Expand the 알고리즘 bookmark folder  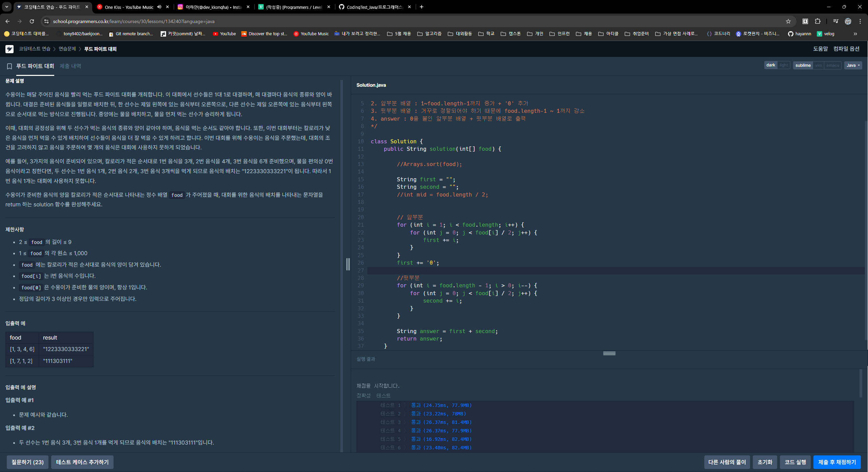(429, 34)
